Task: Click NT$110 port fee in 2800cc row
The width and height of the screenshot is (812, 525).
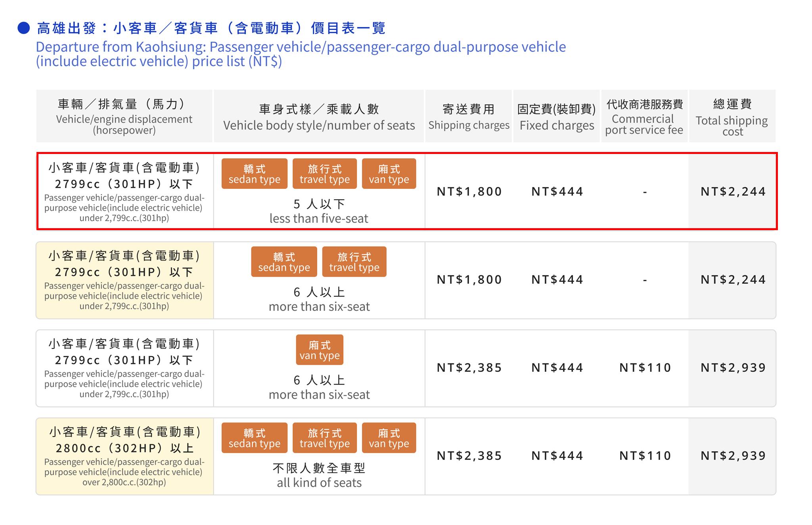Action: [645, 456]
